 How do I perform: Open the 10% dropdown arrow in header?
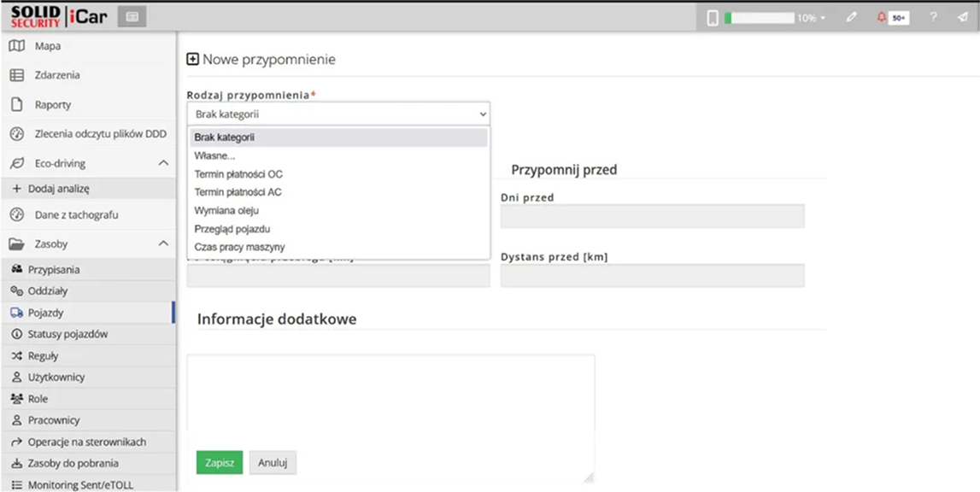point(823,18)
